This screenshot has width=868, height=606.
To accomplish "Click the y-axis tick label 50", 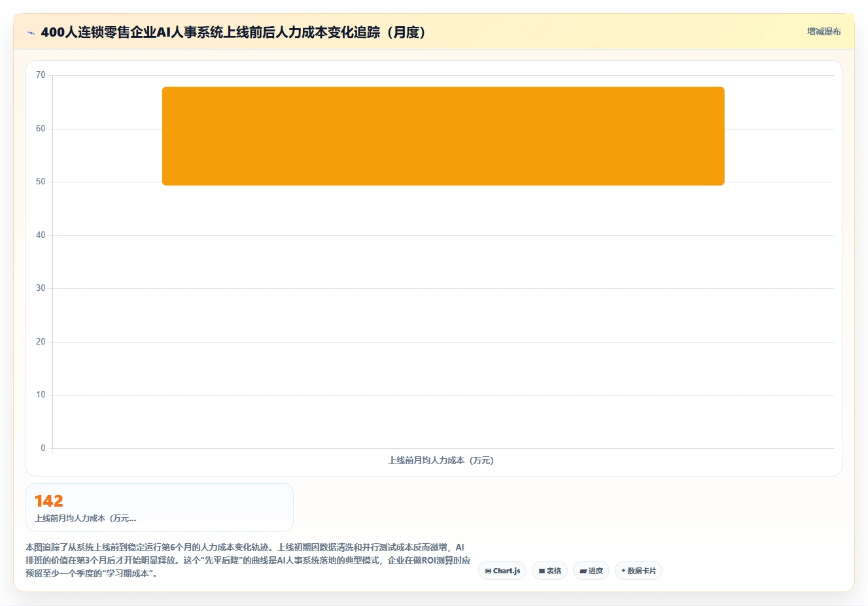I will pos(41,182).
